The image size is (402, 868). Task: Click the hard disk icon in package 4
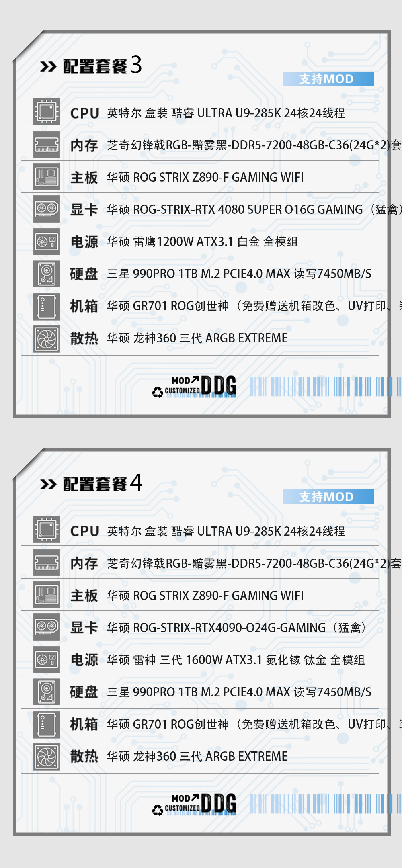click(x=47, y=692)
